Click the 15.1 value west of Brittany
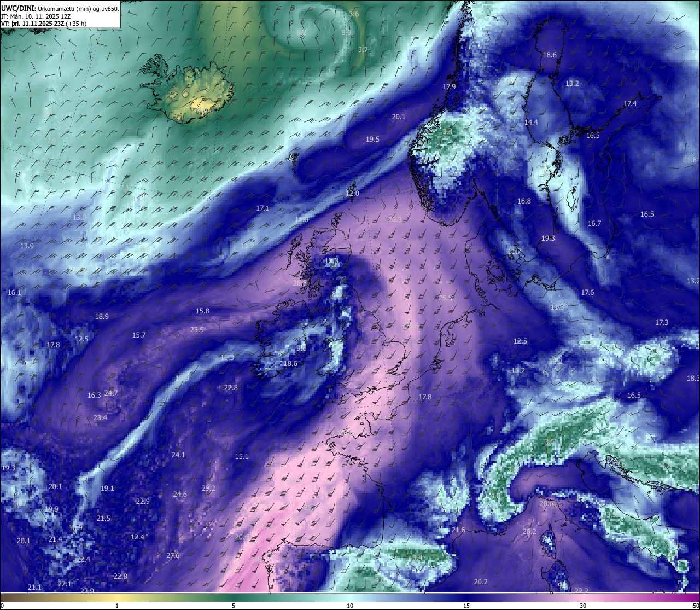 pos(242,456)
